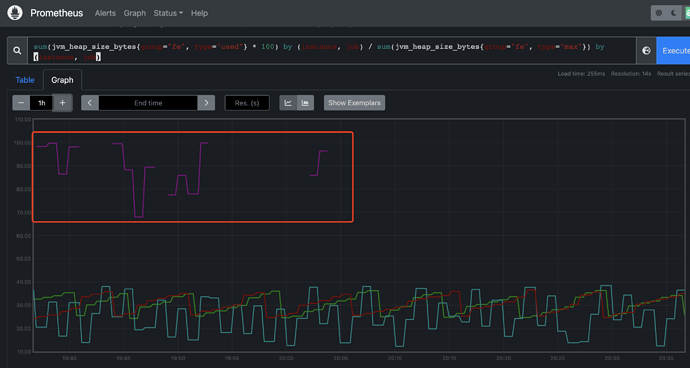The image size is (690, 368).
Task: Switch to light theme sun icon
Action: tap(659, 13)
